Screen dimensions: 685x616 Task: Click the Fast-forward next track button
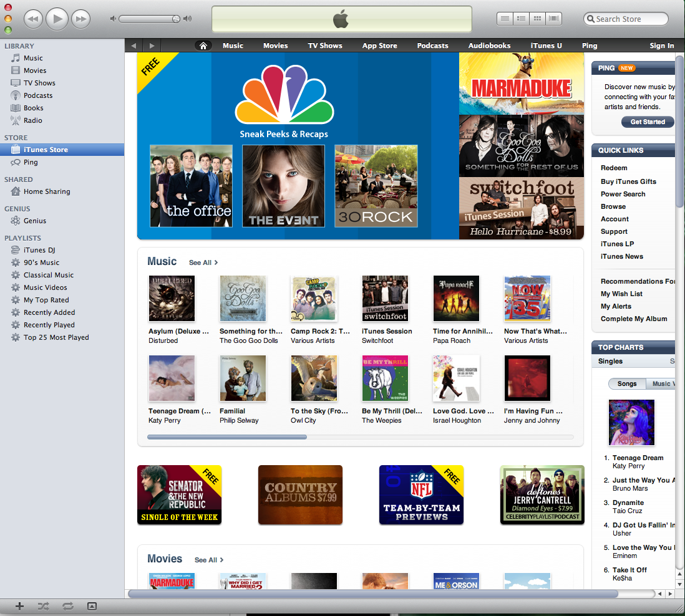point(81,19)
